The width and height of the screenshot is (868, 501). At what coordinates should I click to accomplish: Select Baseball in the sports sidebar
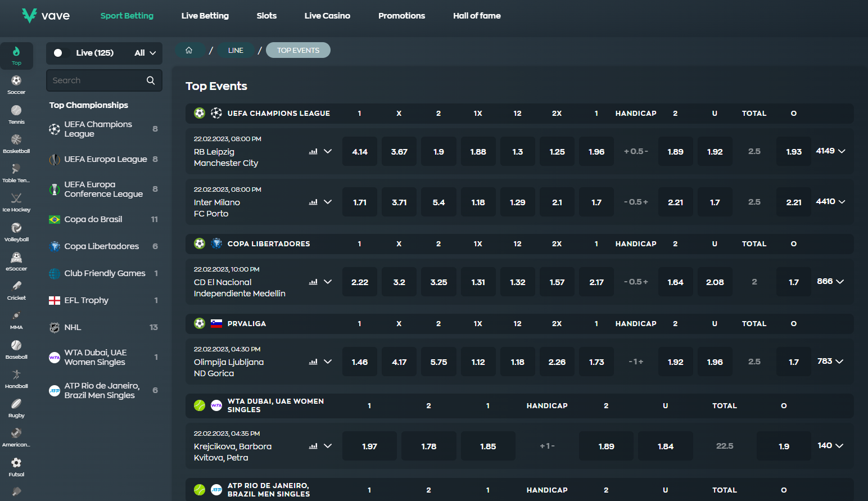pos(16,349)
